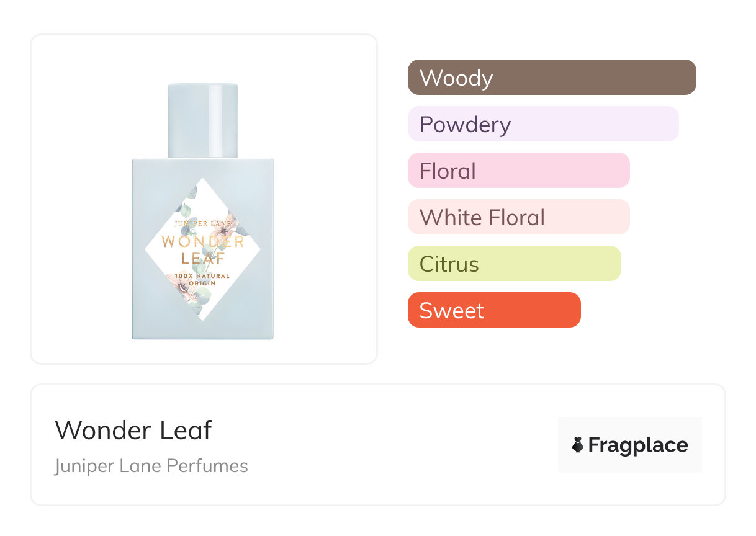The height and width of the screenshot is (536, 756).
Task: Click the Fragplace brand name text
Action: click(638, 445)
